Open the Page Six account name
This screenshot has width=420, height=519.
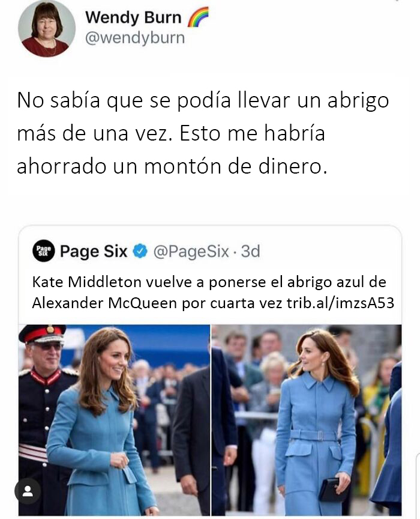(x=94, y=251)
